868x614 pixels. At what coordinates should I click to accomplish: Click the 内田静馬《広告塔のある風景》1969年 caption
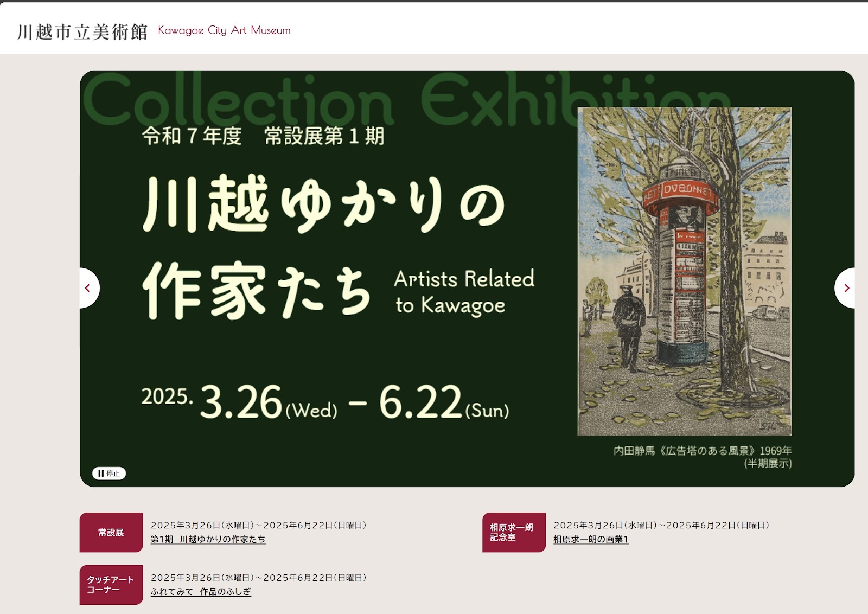pyautogui.click(x=703, y=451)
